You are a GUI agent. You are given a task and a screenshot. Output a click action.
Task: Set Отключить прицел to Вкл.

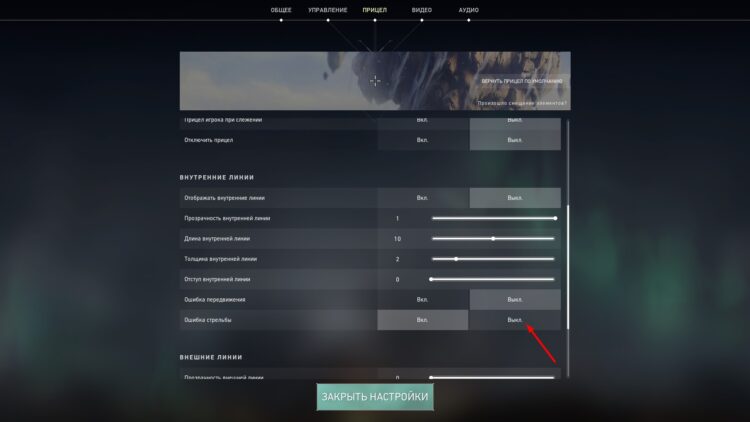[x=422, y=140]
